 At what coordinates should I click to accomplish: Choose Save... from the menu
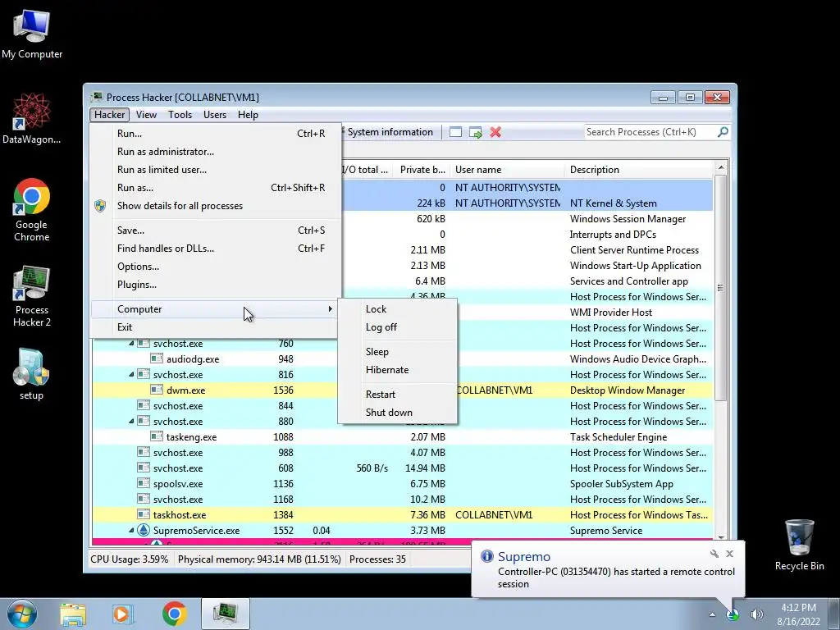pyautogui.click(x=216, y=231)
